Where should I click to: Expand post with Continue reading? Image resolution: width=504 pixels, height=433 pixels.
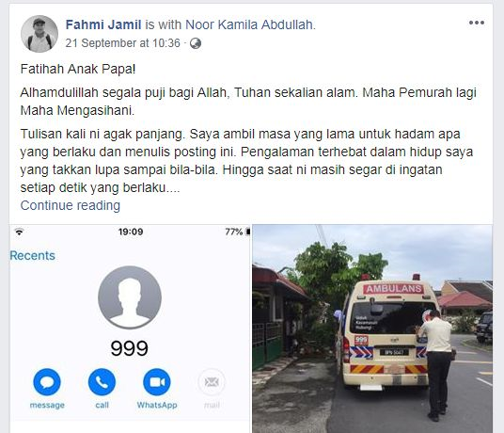coord(71,205)
